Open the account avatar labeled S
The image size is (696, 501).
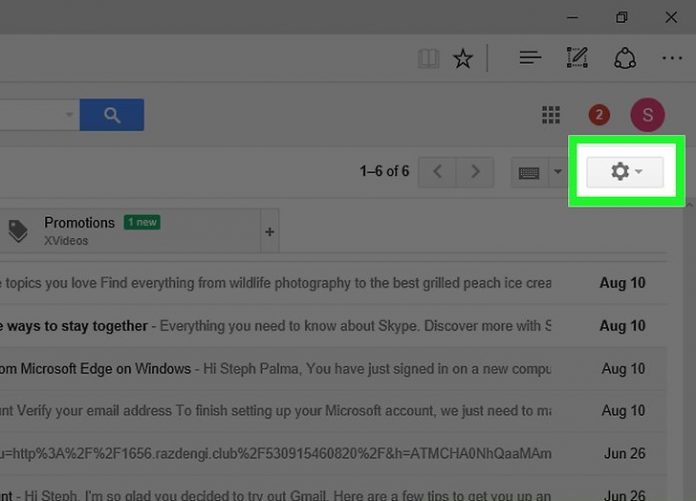647,115
